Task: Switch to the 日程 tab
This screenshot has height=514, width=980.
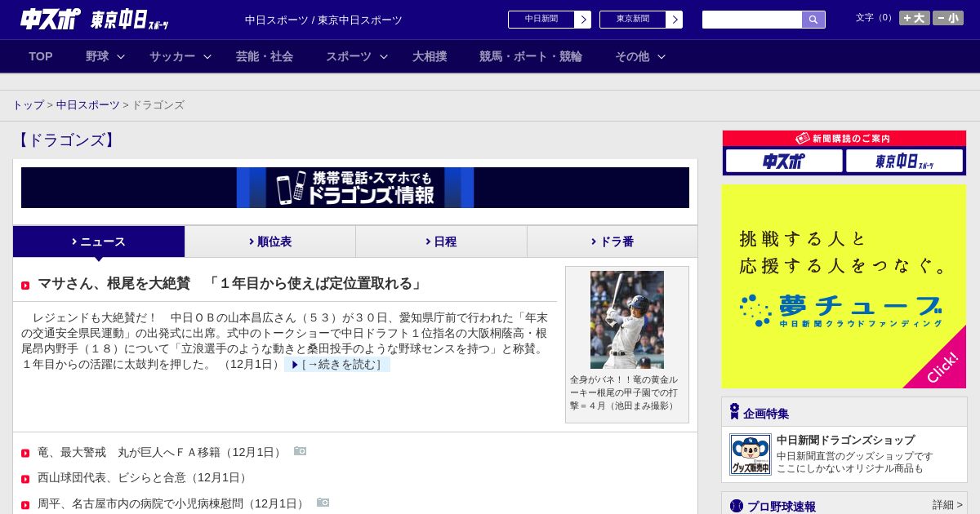Action: coord(441,241)
